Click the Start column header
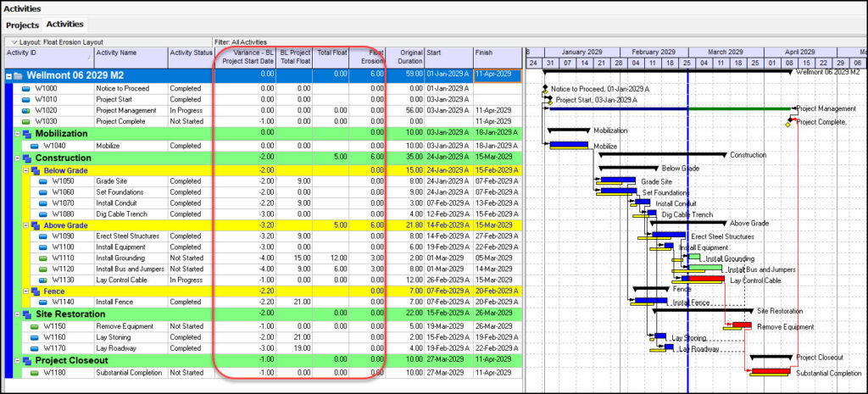 tap(448, 58)
